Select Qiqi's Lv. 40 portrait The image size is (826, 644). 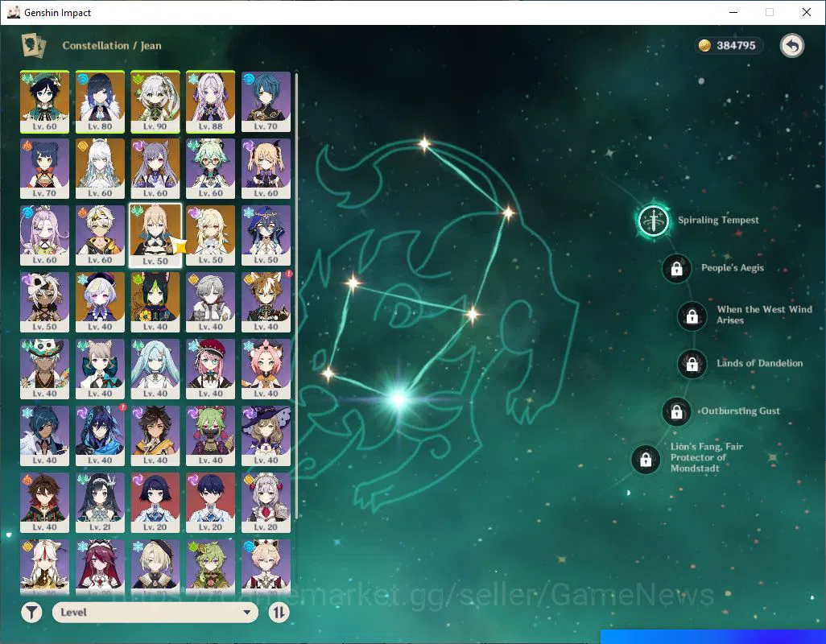100,302
